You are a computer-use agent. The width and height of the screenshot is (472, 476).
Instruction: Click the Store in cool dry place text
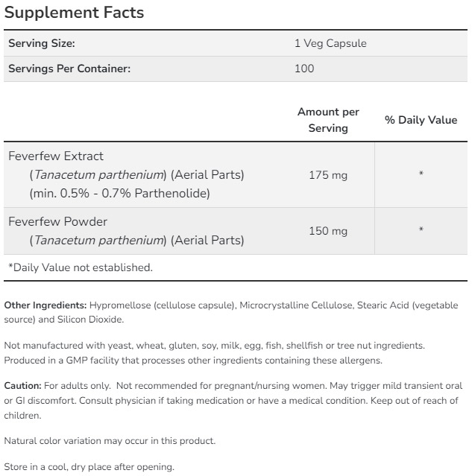click(x=89, y=467)
